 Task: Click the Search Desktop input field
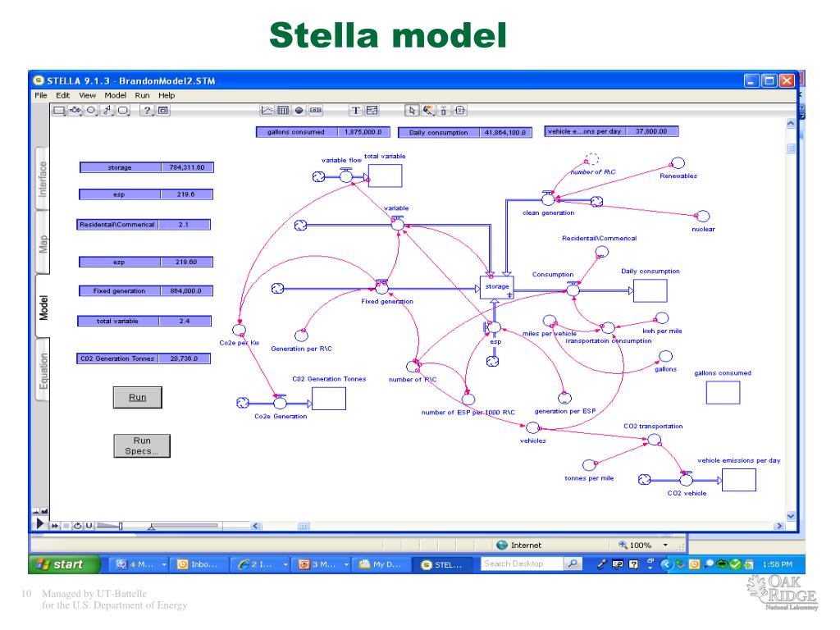pyautogui.click(x=522, y=564)
